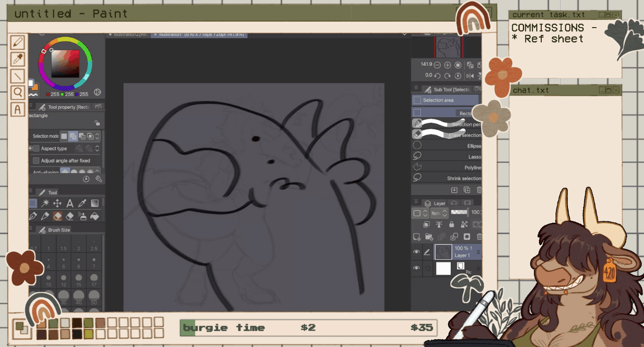The width and height of the screenshot is (644, 347).
Task: Create a new raster layer
Action: 416,237
